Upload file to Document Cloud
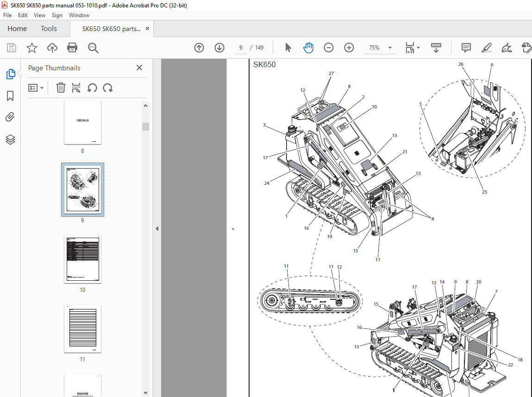The width and height of the screenshot is (532, 397). coord(52,48)
